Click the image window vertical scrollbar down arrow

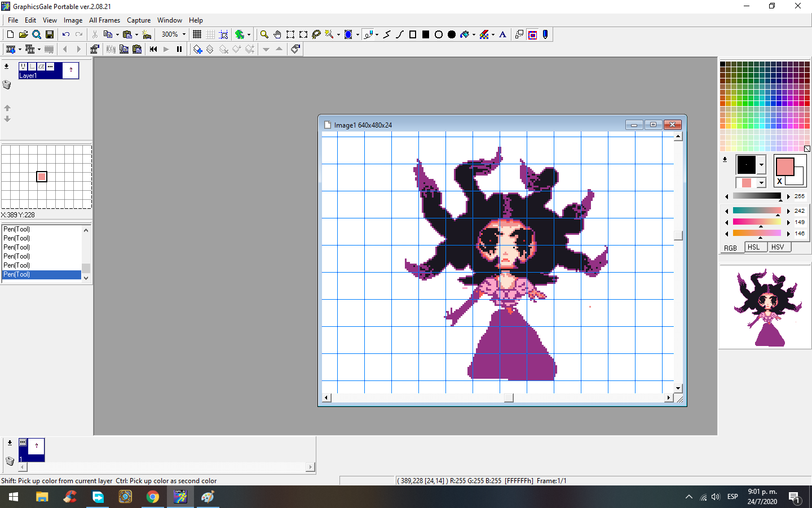[678, 388]
